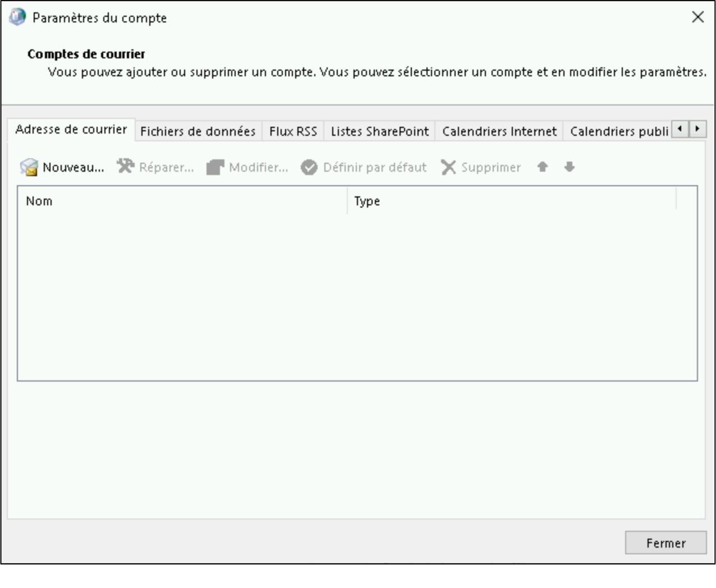The width and height of the screenshot is (716, 588).
Task: Sort by the Nom column header
Action: pos(182,201)
